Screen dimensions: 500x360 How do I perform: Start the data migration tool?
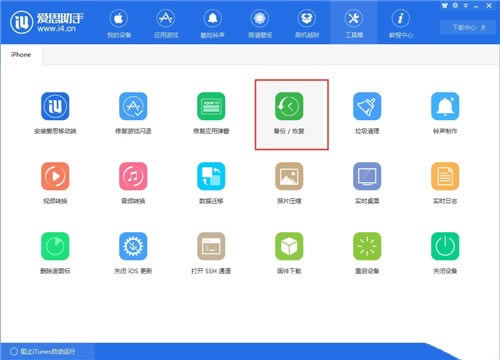tap(211, 176)
